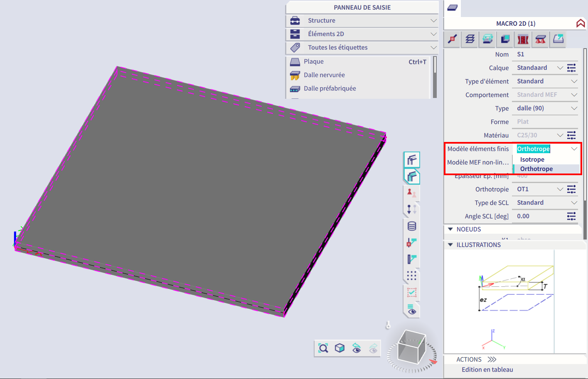Screen dimensions: 588x379
Task: Expand the Structure category dropdown
Action: 433,21
